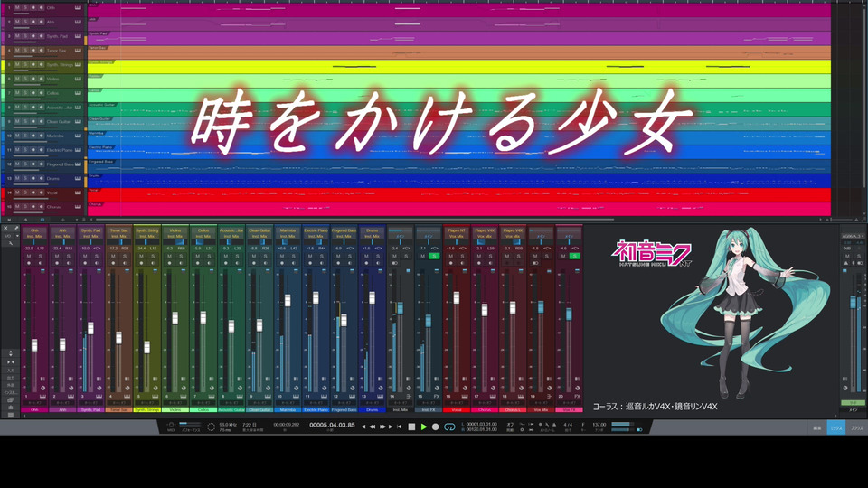Viewport: 868px width, 488px height.
Task: Click the mixer narrow/wide arrows icon
Action: coord(11,361)
